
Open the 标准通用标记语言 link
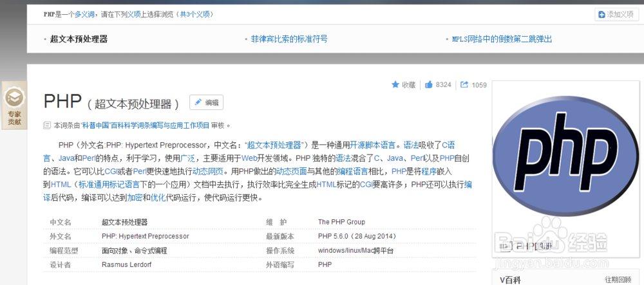pyautogui.click(x=109, y=185)
